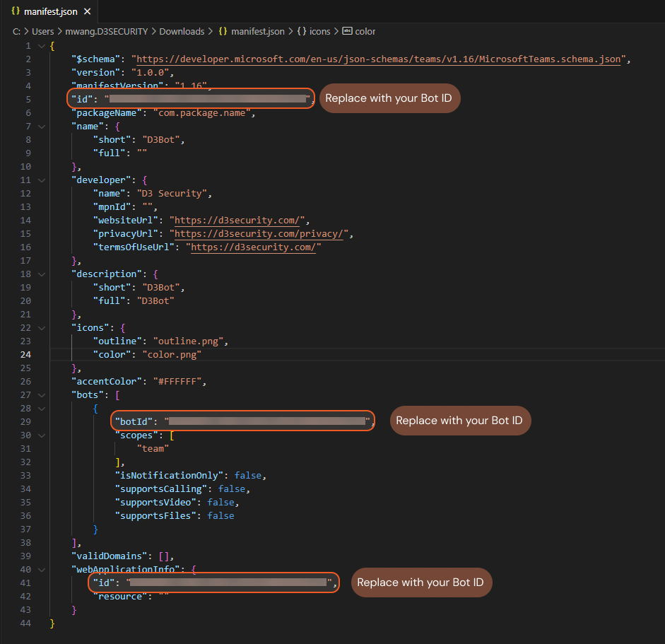Click line number 24 in the gutter
665x644 pixels.
coord(25,355)
